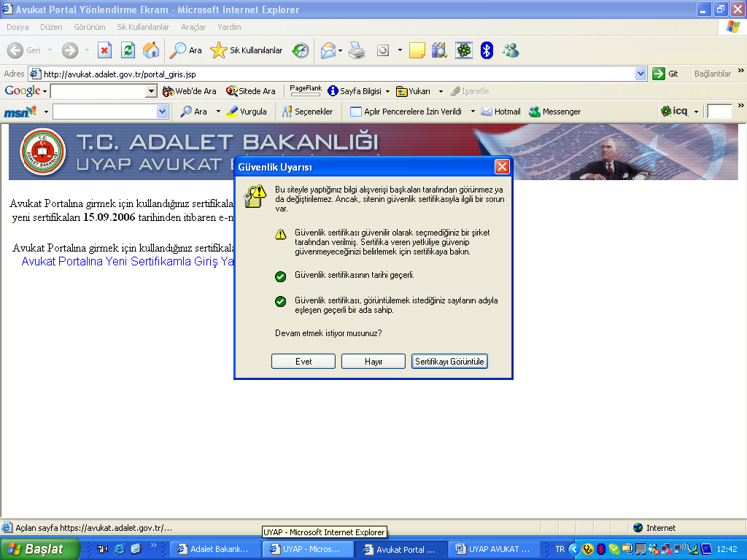Open the Sık Kullanılanlar menu
747x560 pixels.
click(143, 27)
